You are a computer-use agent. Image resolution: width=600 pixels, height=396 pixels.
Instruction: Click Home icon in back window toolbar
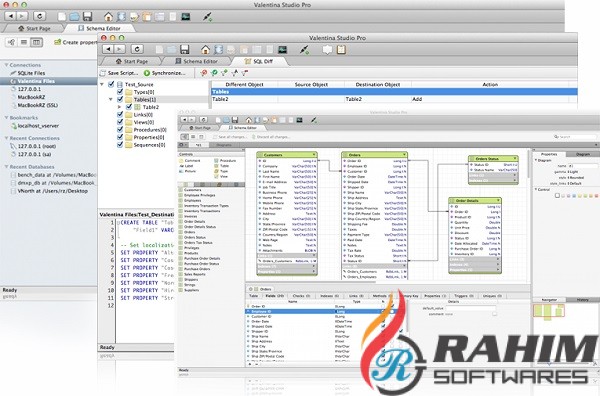click(x=108, y=16)
